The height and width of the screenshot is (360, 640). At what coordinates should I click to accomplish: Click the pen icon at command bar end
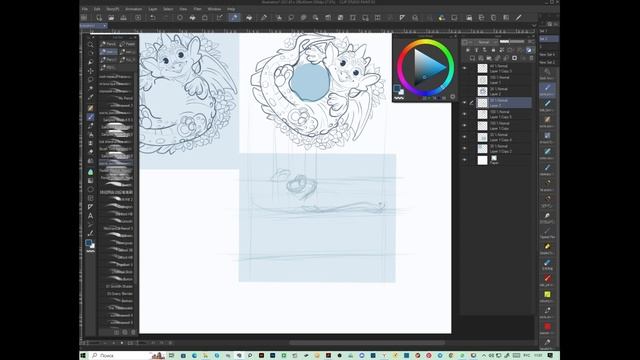(518, 18)
